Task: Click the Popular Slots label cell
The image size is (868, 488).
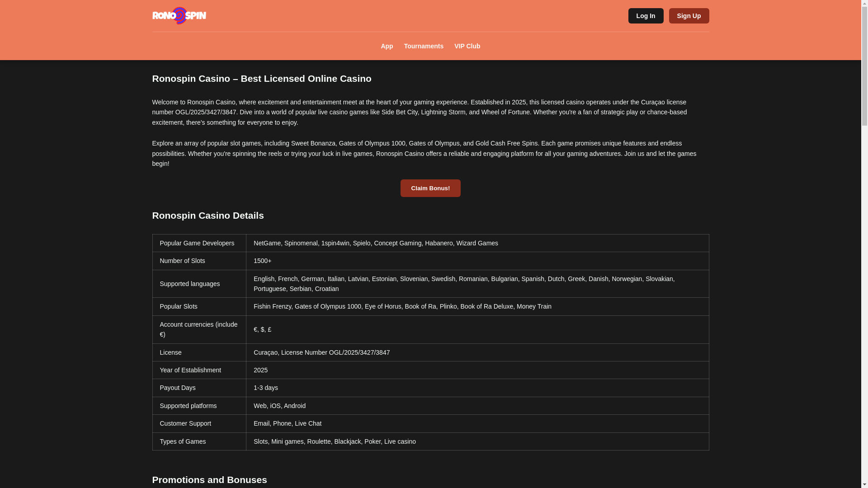Action: 199,306
